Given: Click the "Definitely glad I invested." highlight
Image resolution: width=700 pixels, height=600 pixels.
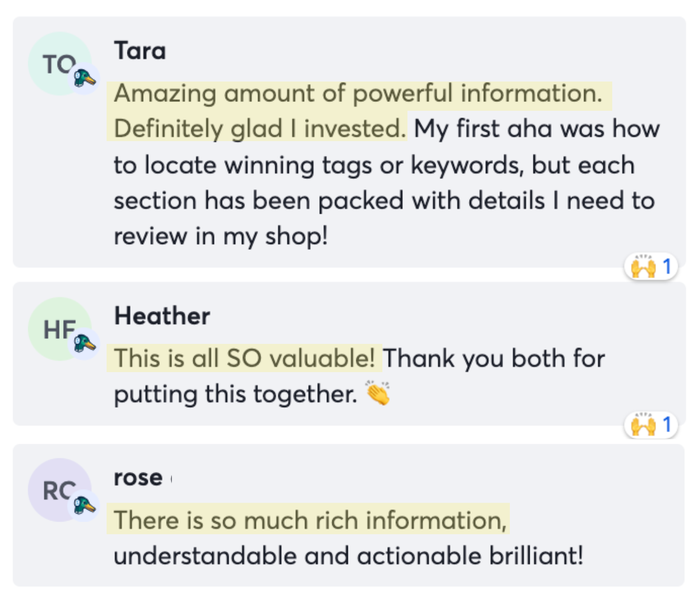Looking at the screenshot, I should pos(260,129).
